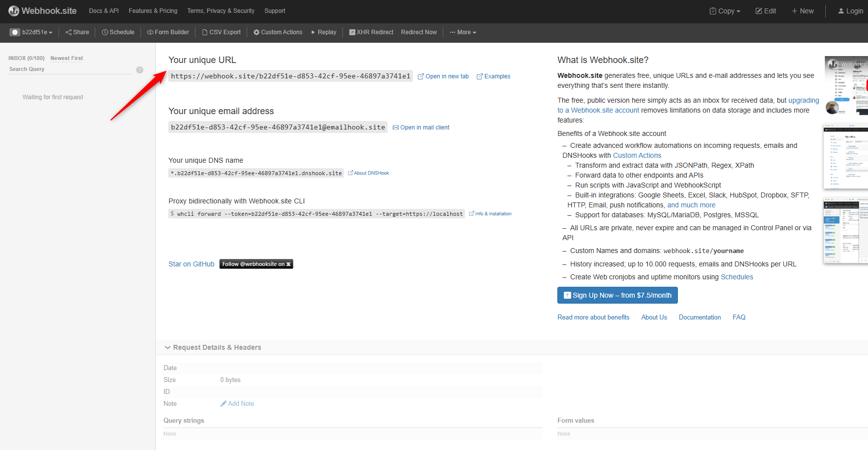Open Features & Pricing page
Image resolution: width=868 pixels, height=450 pixels.
153,11
